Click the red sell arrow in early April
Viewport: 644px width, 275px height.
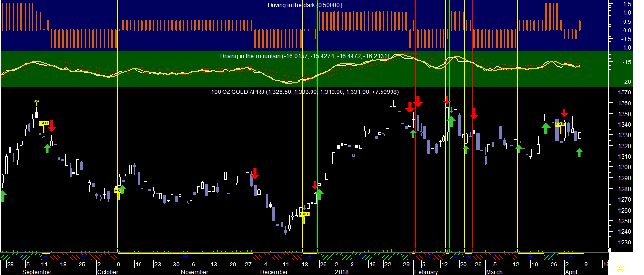click(564, 113)
